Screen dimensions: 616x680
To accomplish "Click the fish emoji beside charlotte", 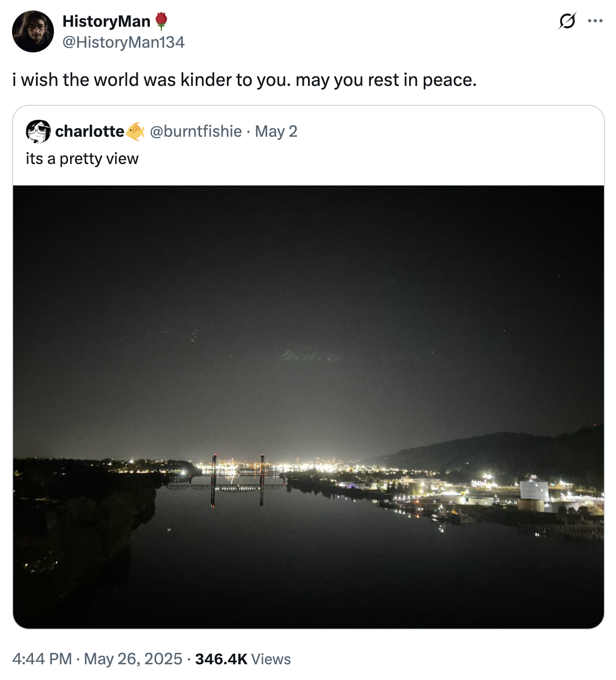I will tap(136, 131).
